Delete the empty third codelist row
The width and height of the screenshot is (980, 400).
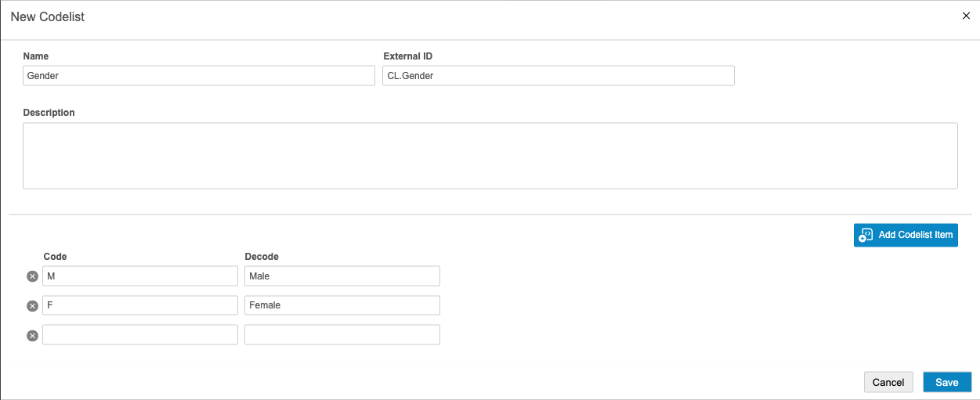click(32, 336)
